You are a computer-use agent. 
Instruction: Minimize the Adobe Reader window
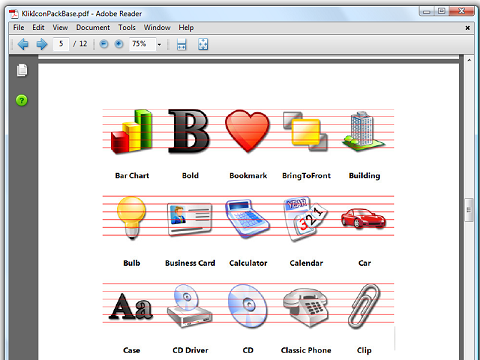point(426,11)
